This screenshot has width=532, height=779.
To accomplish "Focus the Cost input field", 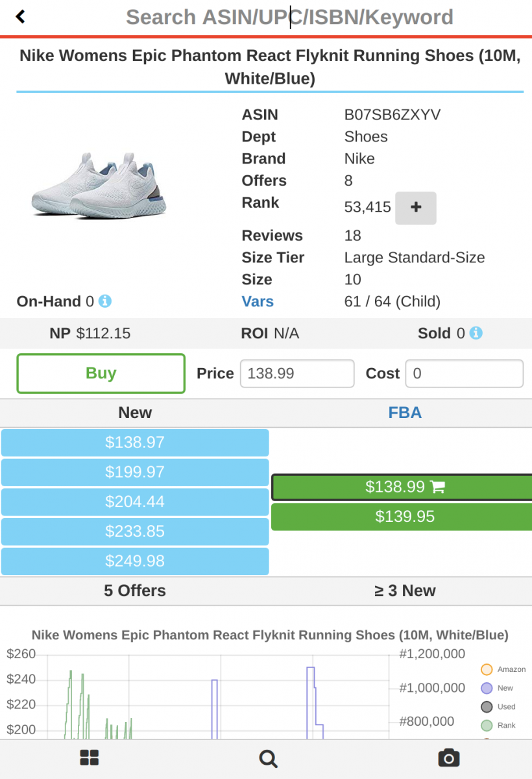I will pyautogui.click(x=464, y=373).
